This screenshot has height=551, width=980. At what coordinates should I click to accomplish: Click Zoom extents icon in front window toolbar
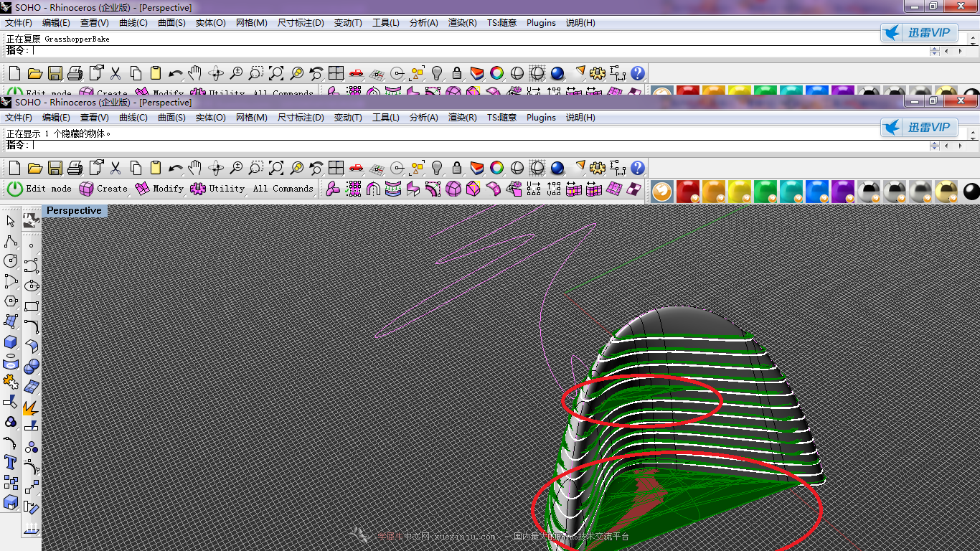pos(276,168)
